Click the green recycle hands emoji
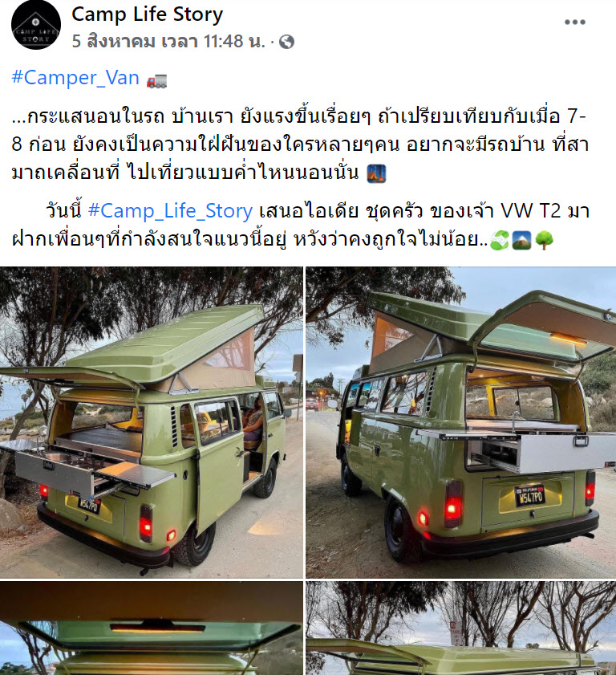The height and width of the screenshot is (675, 616). pyautogui.click(x=500, y=240)
